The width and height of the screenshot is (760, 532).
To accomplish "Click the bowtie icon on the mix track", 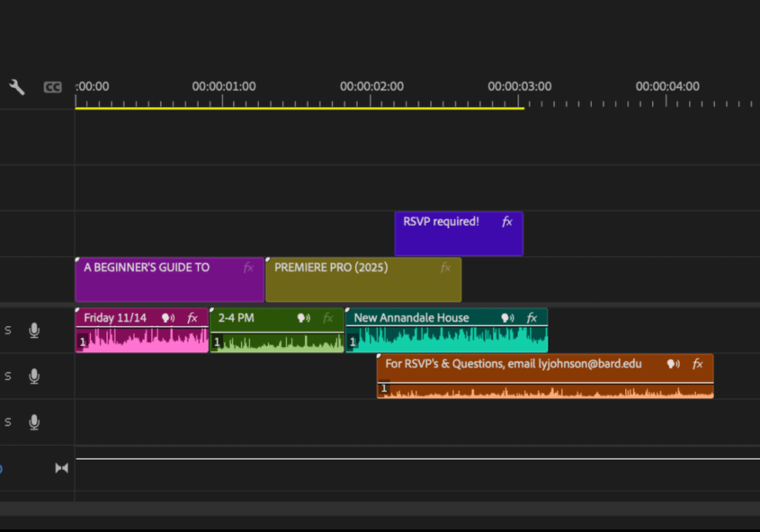I will pos(61,468).
